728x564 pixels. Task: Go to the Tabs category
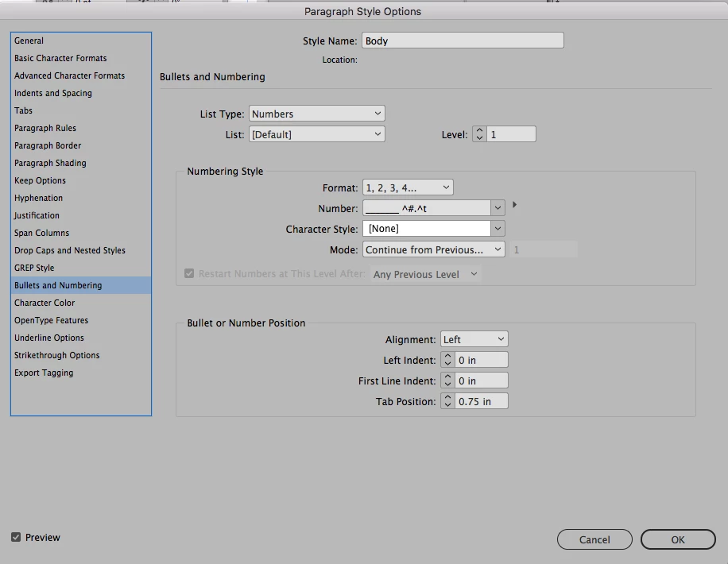click(x=81, y=110)
